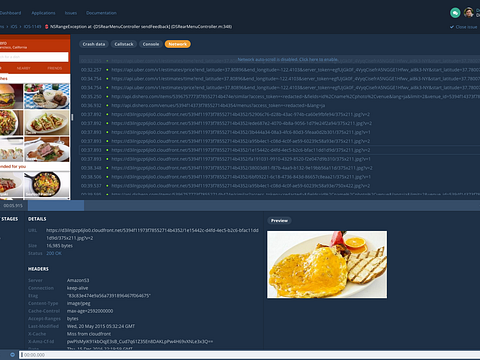This screenshot has height=360, width=480.
Task: Select the 00:38.348 cloudfront request row
Action: (280, 168)
